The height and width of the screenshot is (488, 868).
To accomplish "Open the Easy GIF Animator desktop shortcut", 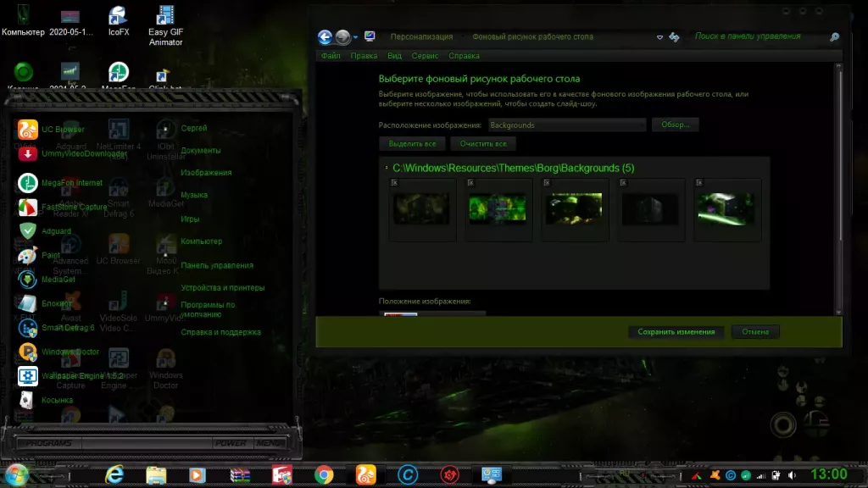I will (x=165, y=25).
